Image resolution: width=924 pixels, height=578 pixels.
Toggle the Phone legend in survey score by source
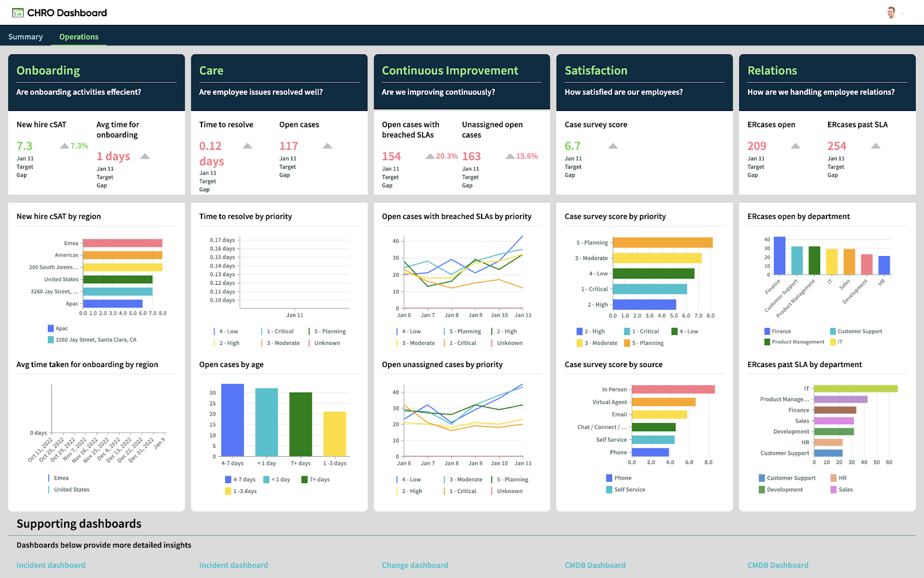click(619, 478)
